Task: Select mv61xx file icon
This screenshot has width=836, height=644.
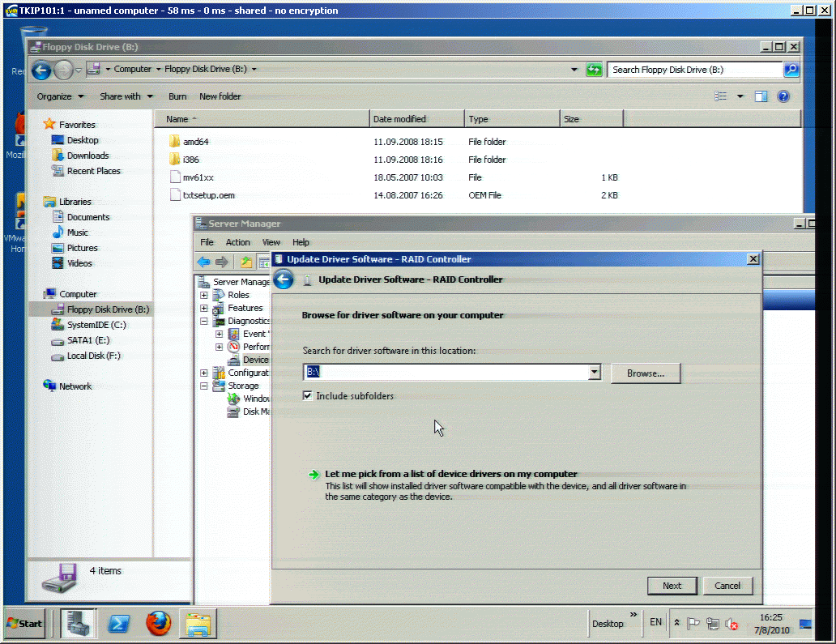Action: (x=175, y=177)
